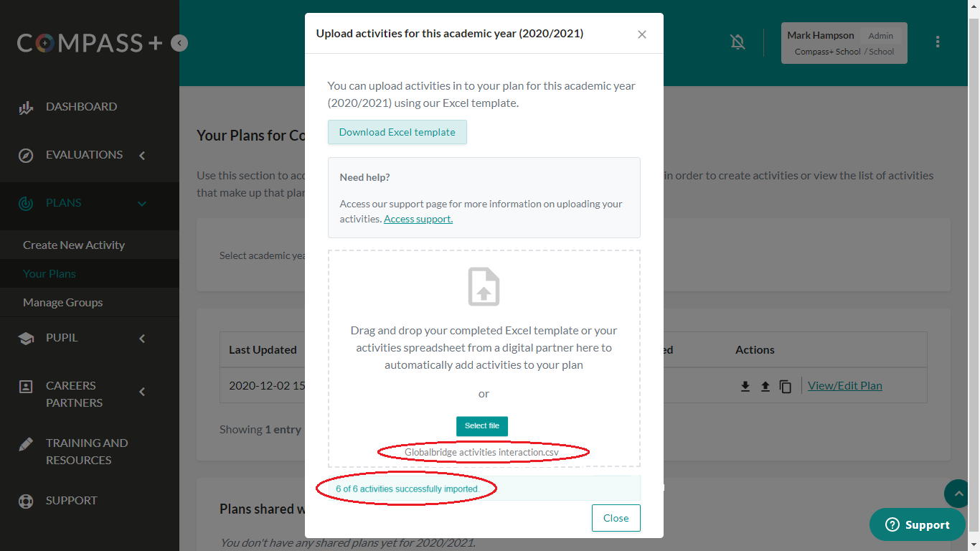The image size is (980, 551).
Task: Open the Manage Groups menu item
Action: pyautogui.click(x=63, y=302)
